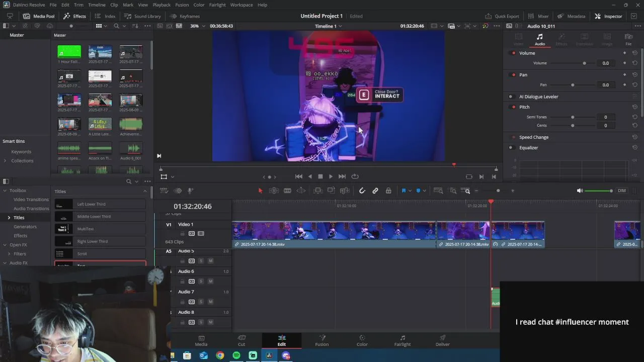This screenshot has width=644, height=362.
Task: Click the Full Extent Zoom icon
Action: (438, 191)
